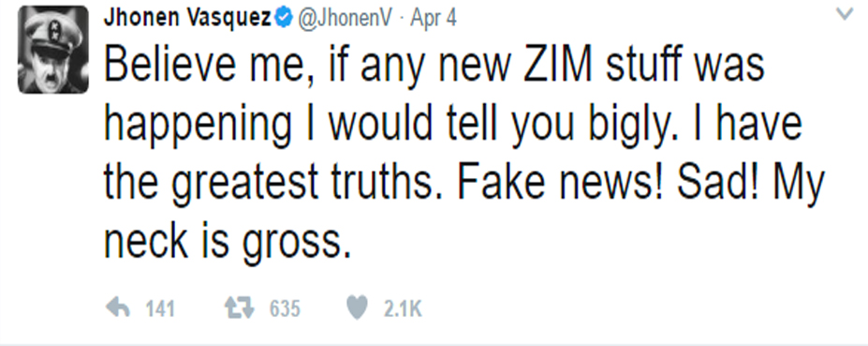Click the 635 retweets count
868x346 pixels.
[x=285, y=308]
